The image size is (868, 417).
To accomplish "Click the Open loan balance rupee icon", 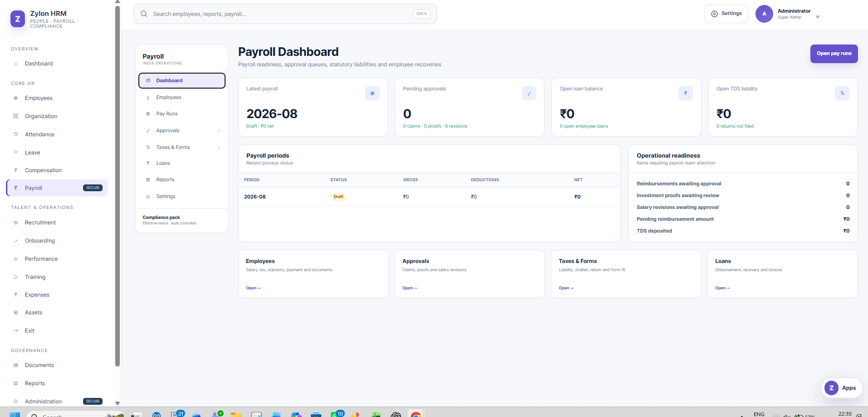I will click(x=686, y=93).
